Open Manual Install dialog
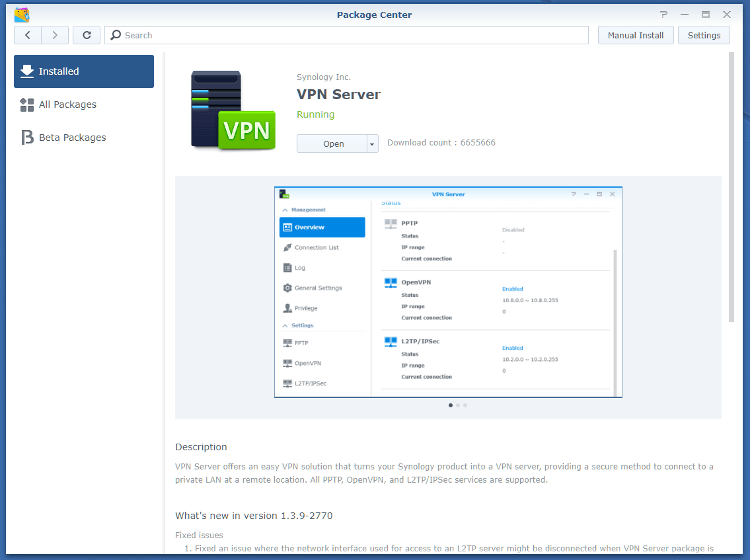 coord(635,35)
